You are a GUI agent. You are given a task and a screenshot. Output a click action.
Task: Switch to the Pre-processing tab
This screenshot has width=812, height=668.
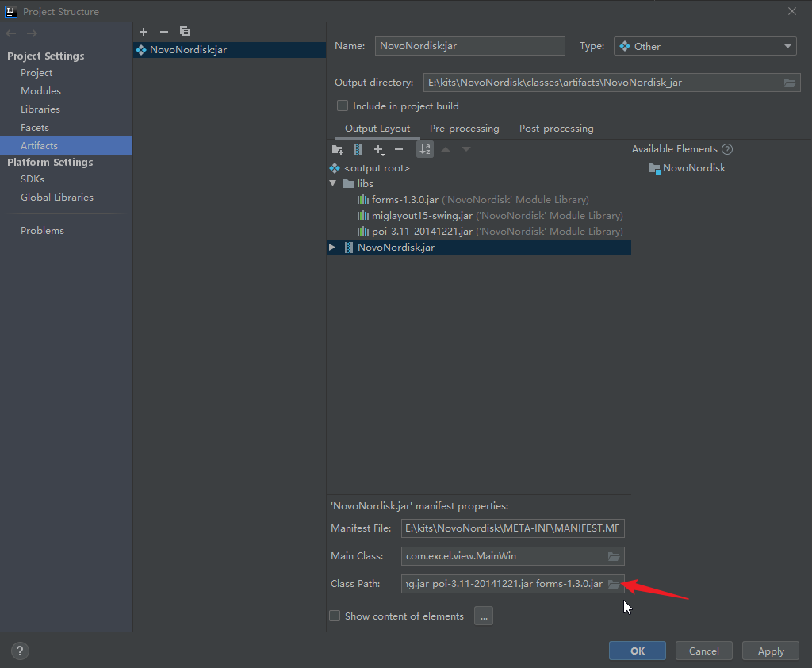coord(465,129)
